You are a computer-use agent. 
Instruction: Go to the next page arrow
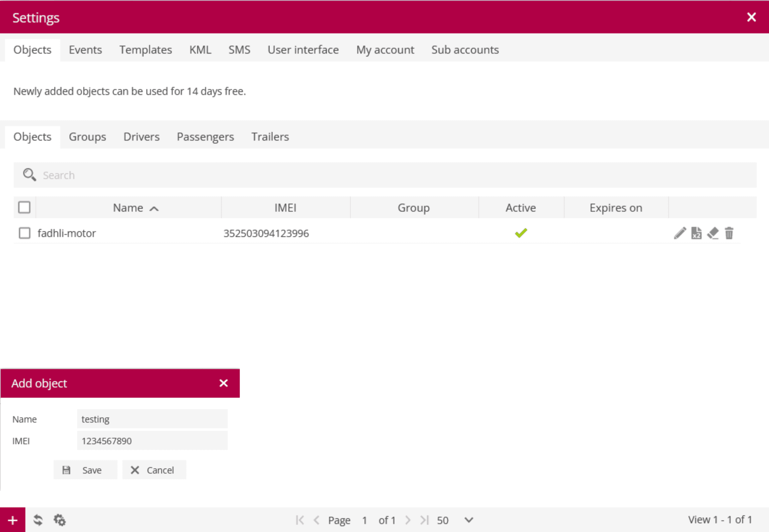coord(408,520)
